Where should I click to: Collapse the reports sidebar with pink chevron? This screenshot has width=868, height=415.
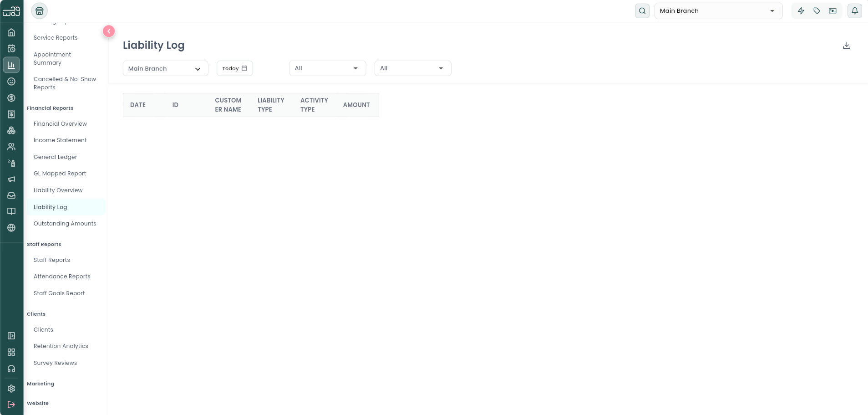109,31
